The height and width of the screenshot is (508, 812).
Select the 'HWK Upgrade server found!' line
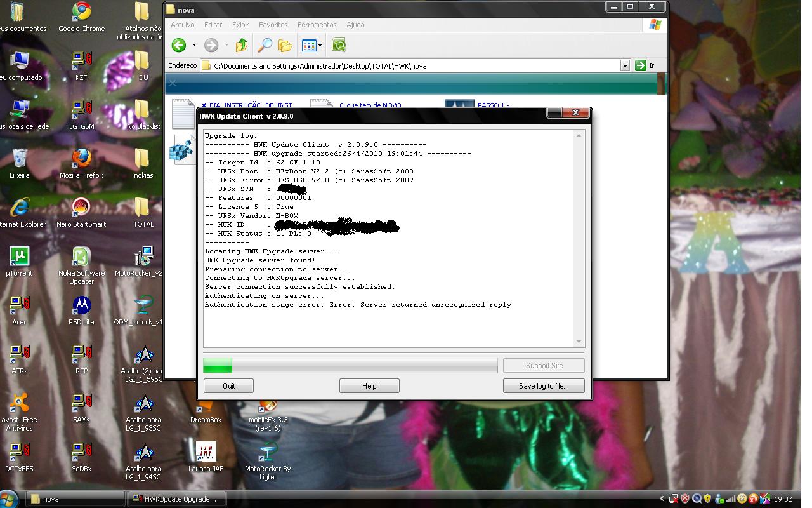[x=259, y=260]
